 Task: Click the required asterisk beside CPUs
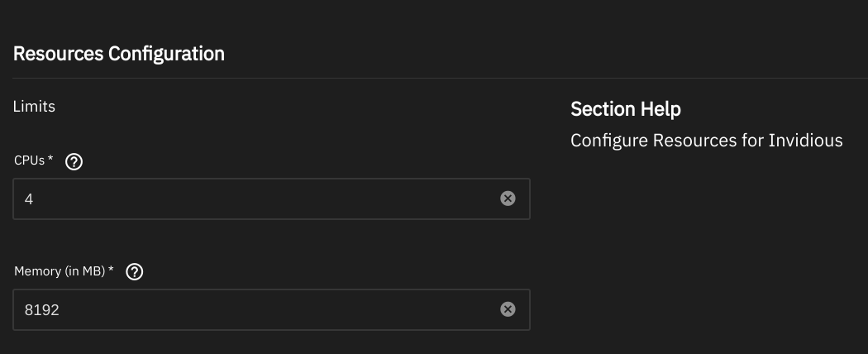pos(50,159)
